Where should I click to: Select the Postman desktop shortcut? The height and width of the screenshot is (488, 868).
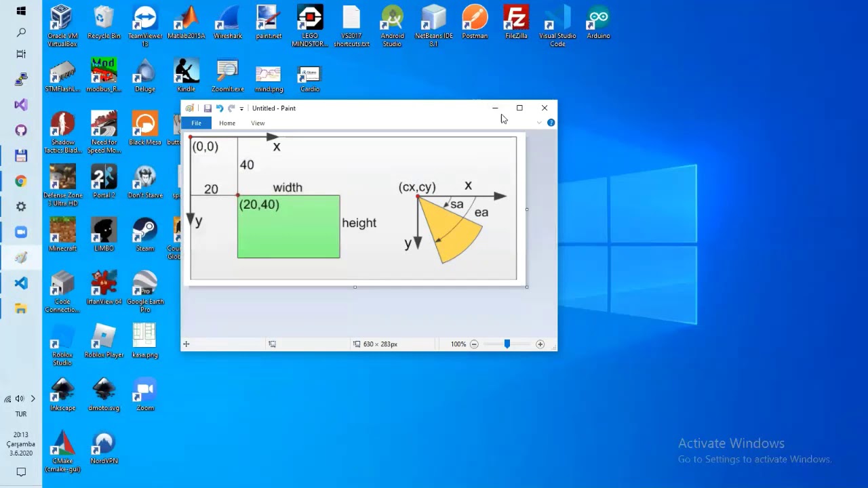pyautogui.click(x=475, y=22)
